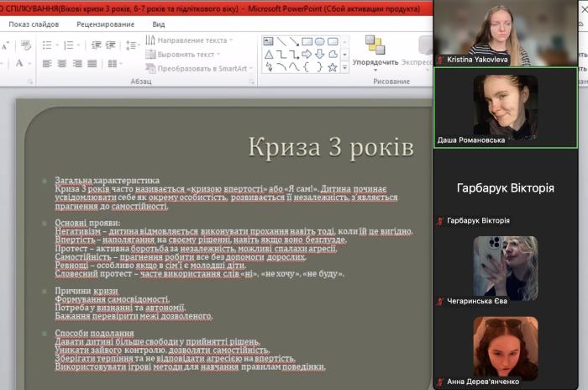Pick the triangle shape from gallery
This screenshot has height=390, width=588.
[269, 55]
